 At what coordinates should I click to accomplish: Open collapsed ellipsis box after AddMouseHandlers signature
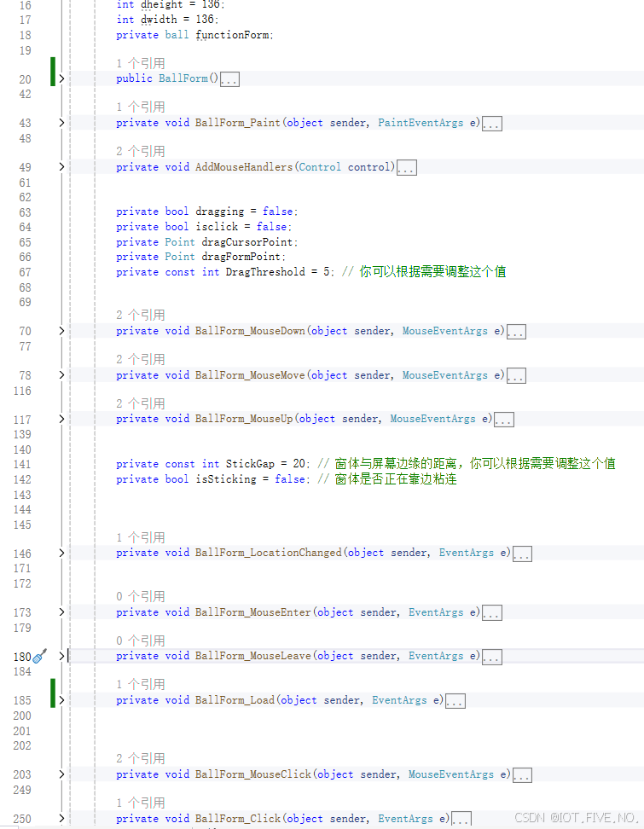(407, 168)
